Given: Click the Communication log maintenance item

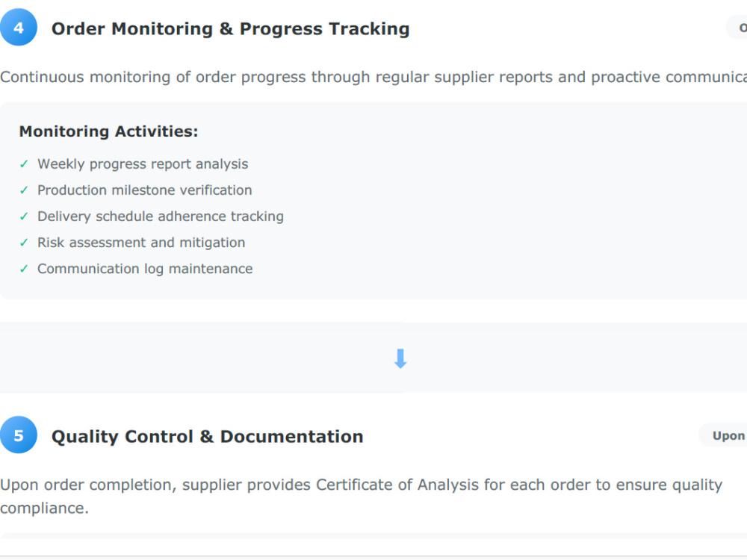Looking at the screenshot, I should coord(145,269).
